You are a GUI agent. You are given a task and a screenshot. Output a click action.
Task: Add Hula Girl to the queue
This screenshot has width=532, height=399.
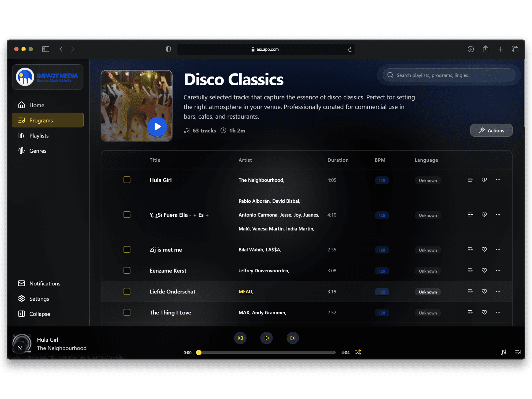[470, 180]
